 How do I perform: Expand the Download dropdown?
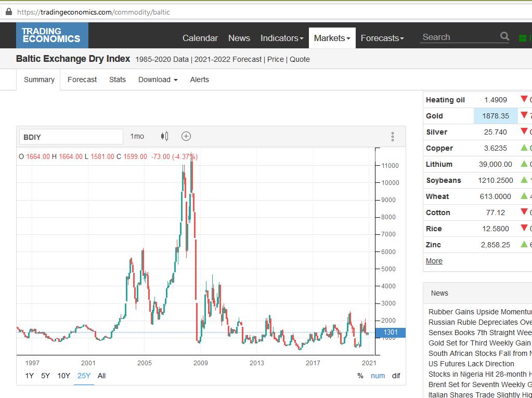coord(158,79)
